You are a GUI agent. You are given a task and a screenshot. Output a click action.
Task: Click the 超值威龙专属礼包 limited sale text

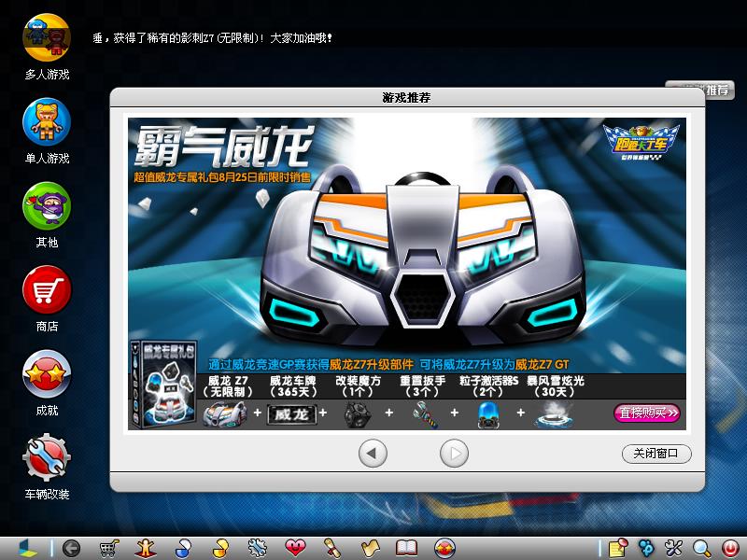[222, 177]
